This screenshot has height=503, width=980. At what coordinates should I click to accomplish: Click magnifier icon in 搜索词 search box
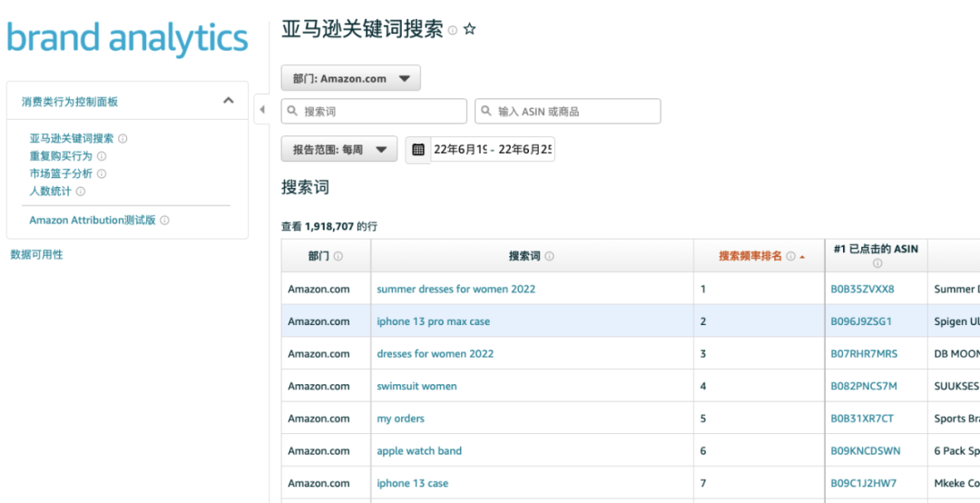tap(292, 112)
